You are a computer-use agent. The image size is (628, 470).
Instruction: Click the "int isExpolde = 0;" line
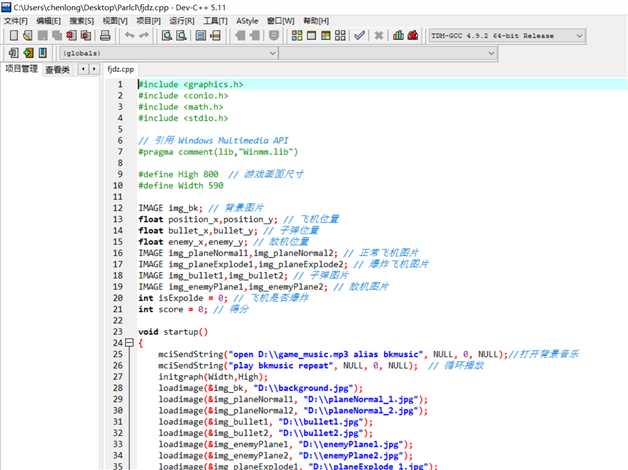click(x=183, y=298)
